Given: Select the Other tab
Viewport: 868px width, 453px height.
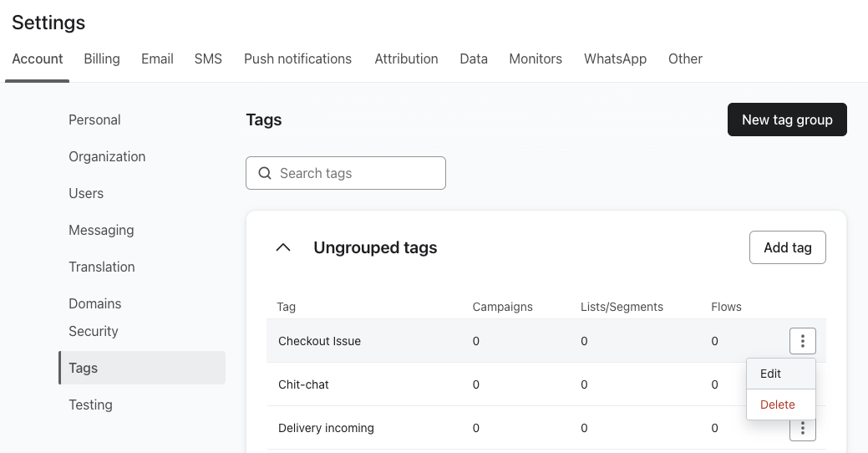Looking at the screenshot, I should click(685, 59).
